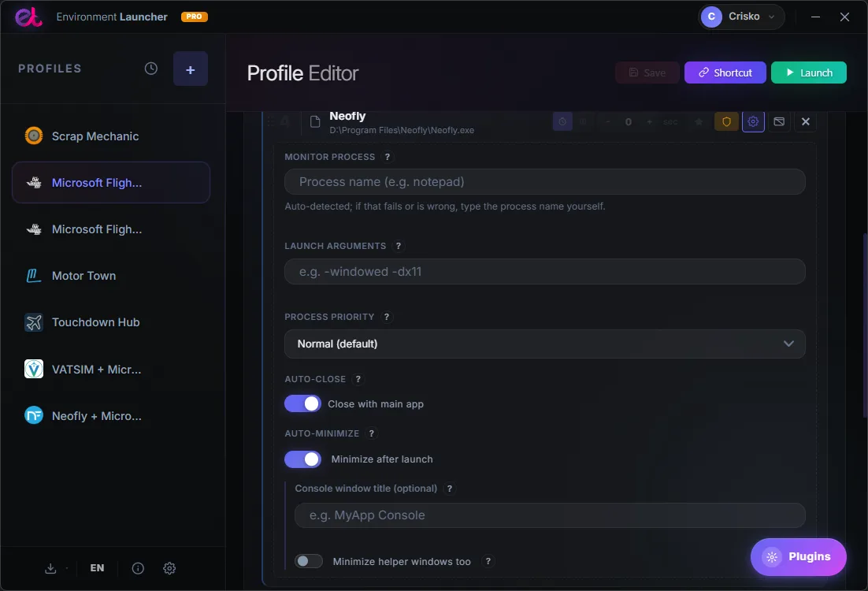This screenshot has height=591, width=868.
Task: Open settings gear in sidebar footer
Action: pos(169,568)
